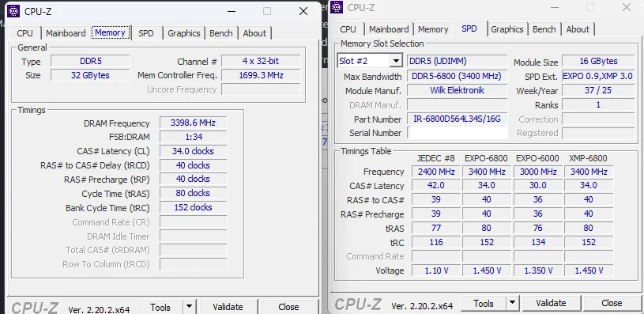
Task: Click the 30.0 CAS Latency cell
Action: coord(537,185)
